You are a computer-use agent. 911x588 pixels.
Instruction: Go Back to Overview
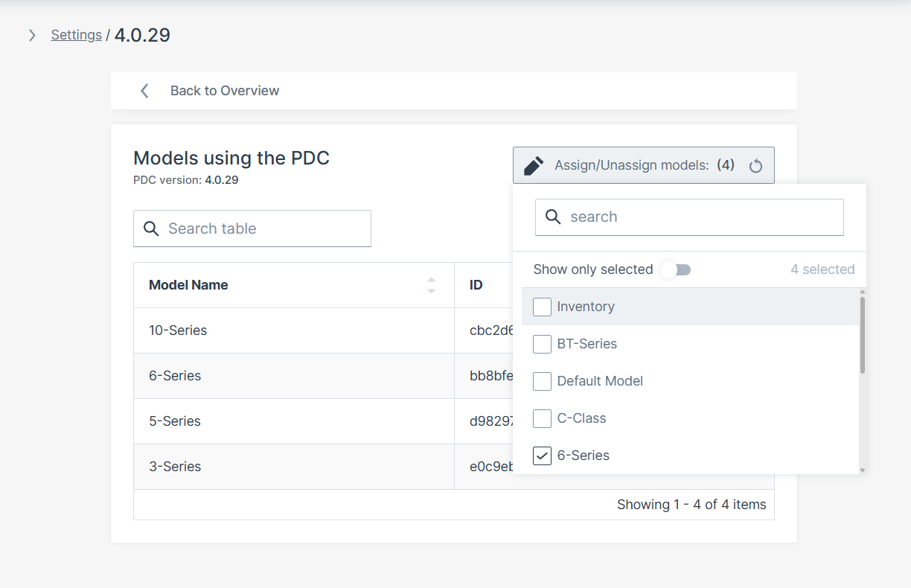(225, 91)
